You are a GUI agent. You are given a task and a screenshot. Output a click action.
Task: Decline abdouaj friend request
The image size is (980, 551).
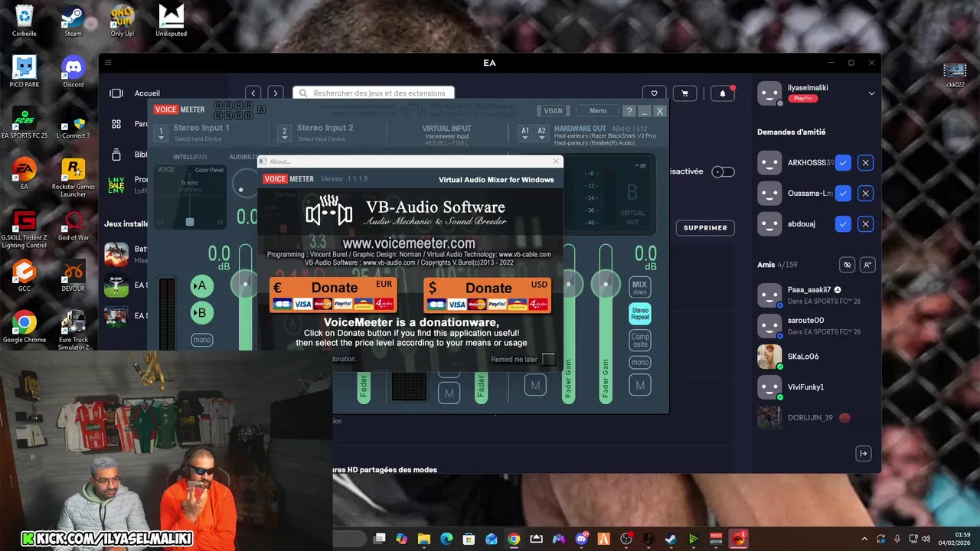865,224
